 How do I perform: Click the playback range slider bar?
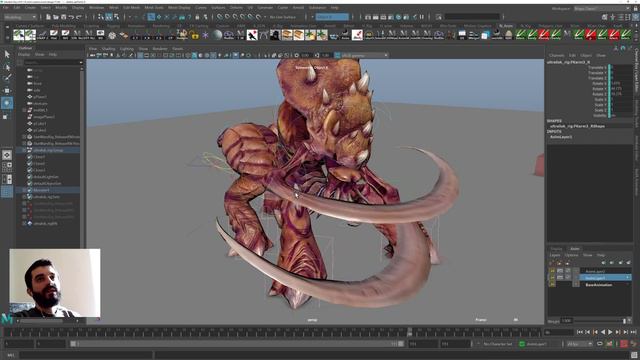[237, 344]
